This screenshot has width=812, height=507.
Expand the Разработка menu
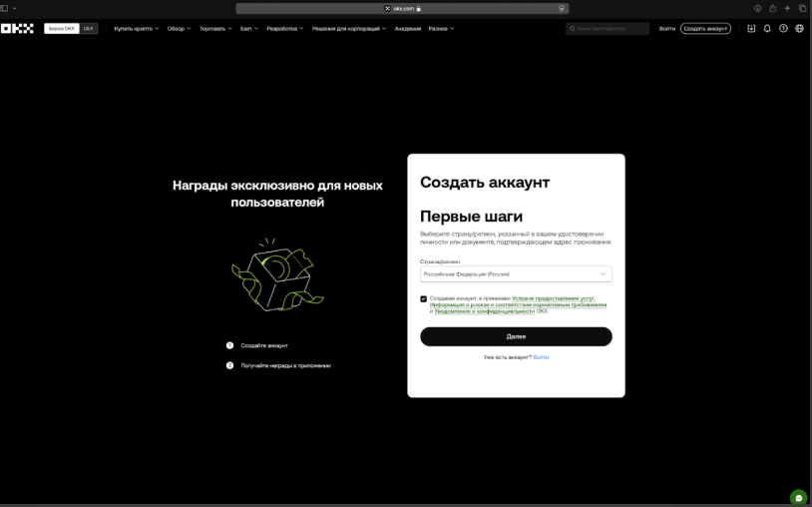285,29
